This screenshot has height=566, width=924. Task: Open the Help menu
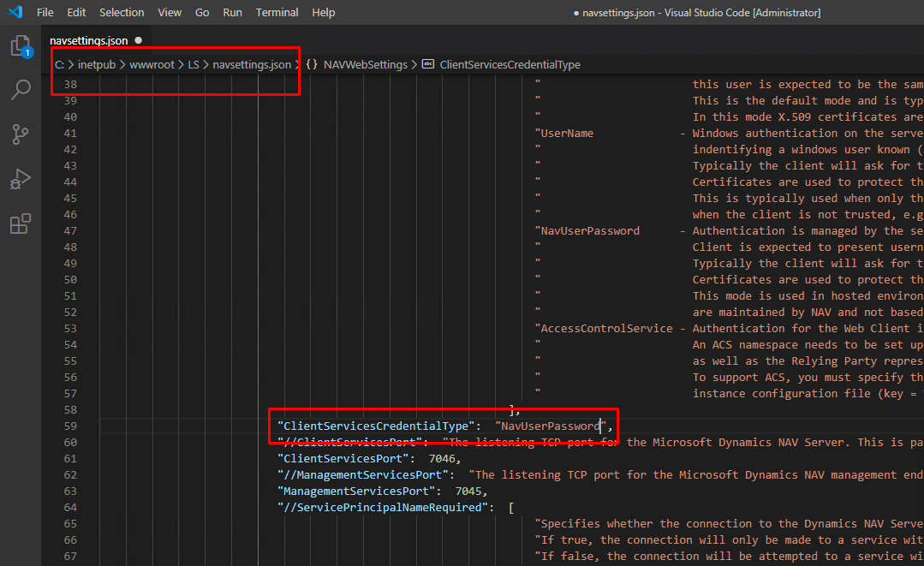click(x=324, y=12)
